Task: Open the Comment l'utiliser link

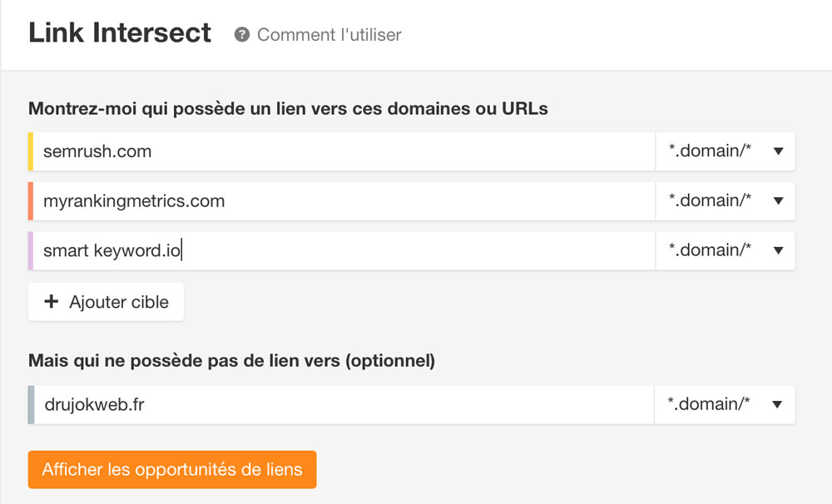Action: (329, 35)
